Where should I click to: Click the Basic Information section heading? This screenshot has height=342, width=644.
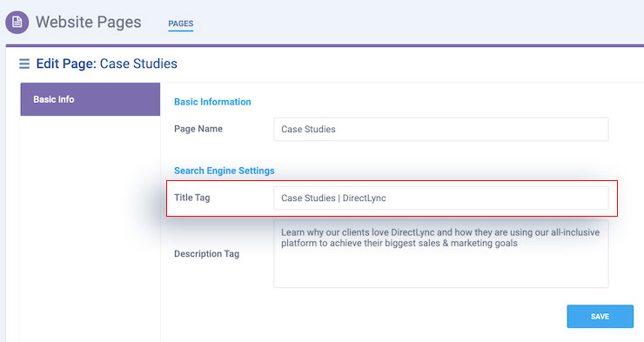click(212, 102)
